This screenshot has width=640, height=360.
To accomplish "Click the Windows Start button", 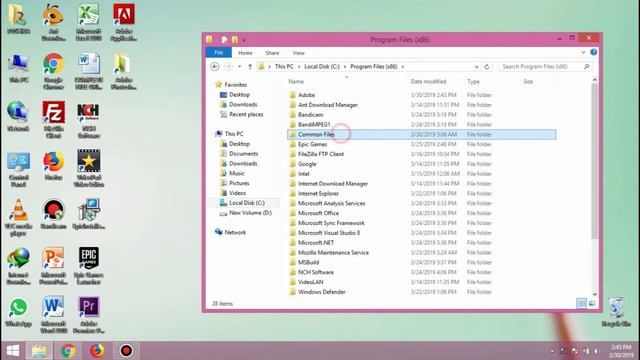I will (x=13, y=351).
